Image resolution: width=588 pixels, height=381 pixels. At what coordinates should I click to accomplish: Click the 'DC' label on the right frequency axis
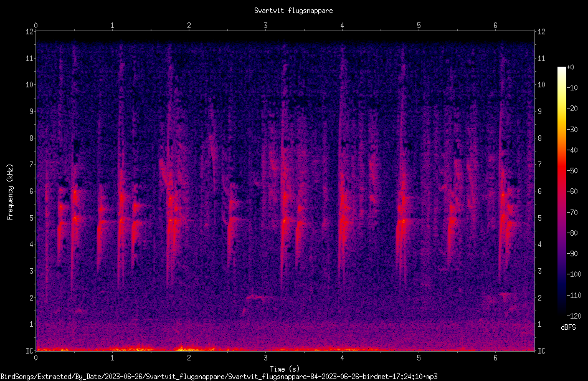click(x=541, y=351)
